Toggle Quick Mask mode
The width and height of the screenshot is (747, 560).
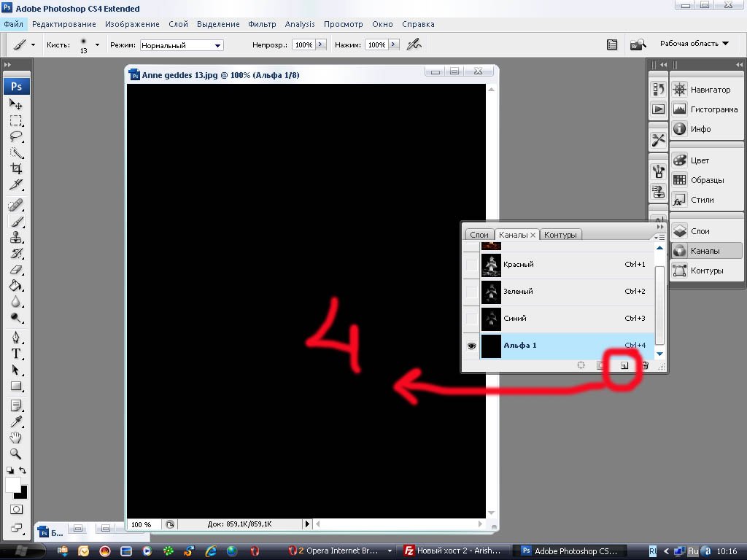click(16, 510)
